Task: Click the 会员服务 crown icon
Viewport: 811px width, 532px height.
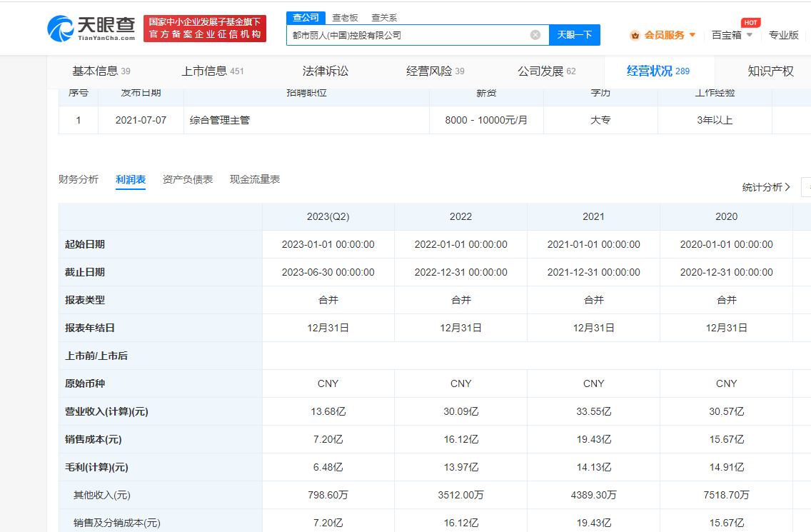Action: point(635,35)
